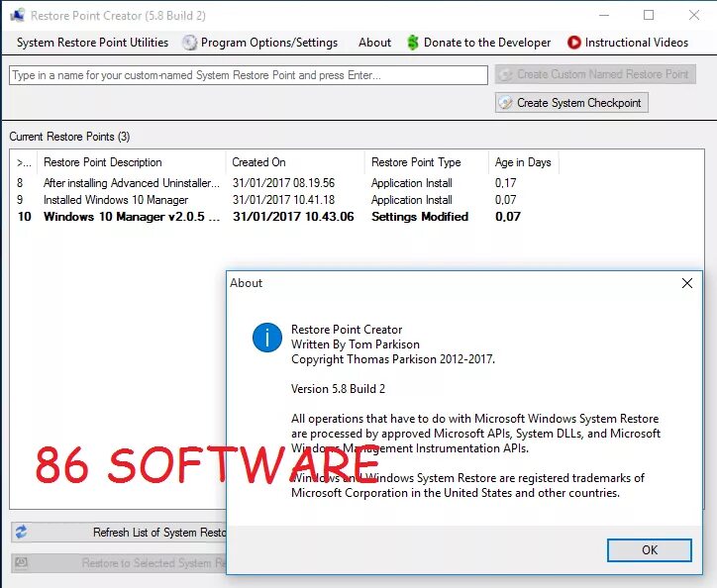Image resolution: width=717 pixels, height=588 pixels.
Task: Click restore point ID '9'
Action: coord(20,200)
